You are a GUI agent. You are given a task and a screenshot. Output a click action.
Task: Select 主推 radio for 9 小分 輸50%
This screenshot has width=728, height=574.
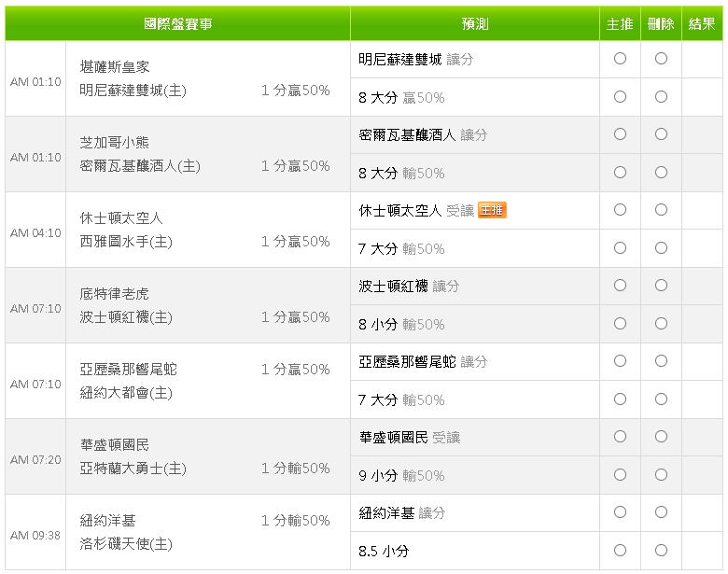(x=620, y=475)
